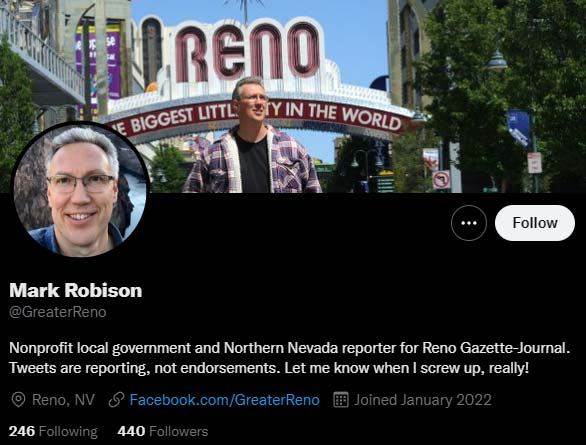Screen dimensions: 586x445
Task: View the 440 Followers list
Action: coord(163,431)
